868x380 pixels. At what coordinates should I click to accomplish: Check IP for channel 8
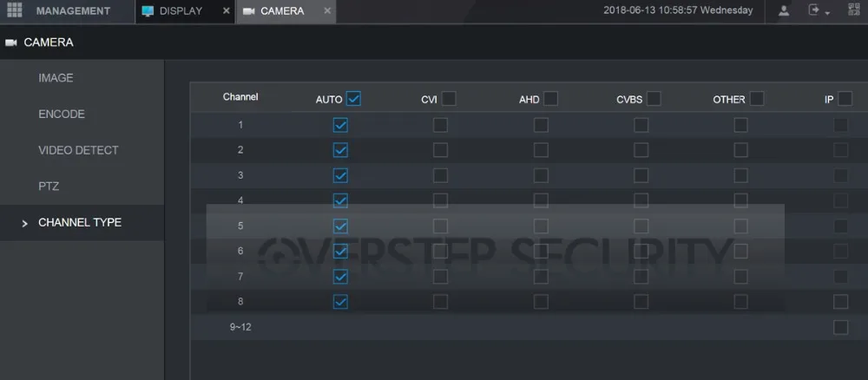click(x=840, y=301)
